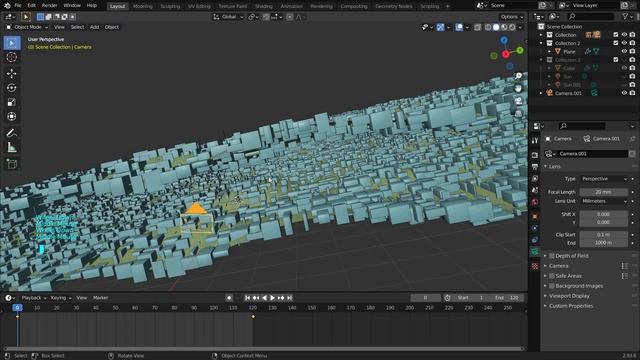Choose the Move tool
640x360 pixels.
point(12,73)
